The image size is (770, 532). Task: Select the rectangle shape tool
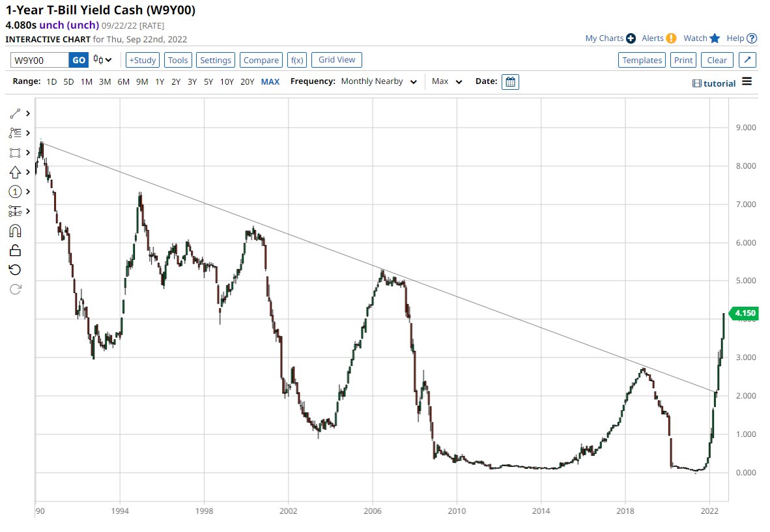tap(15, 152)
